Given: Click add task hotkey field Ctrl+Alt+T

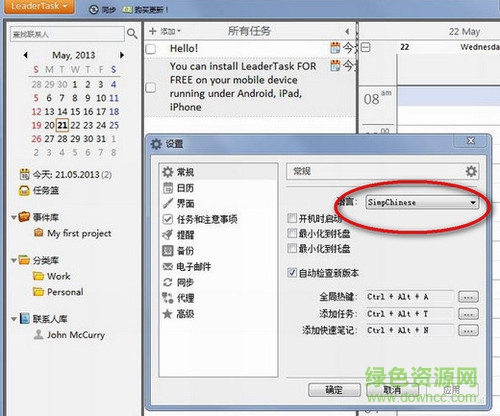Looking at the screenshot, I should point(410,314).
